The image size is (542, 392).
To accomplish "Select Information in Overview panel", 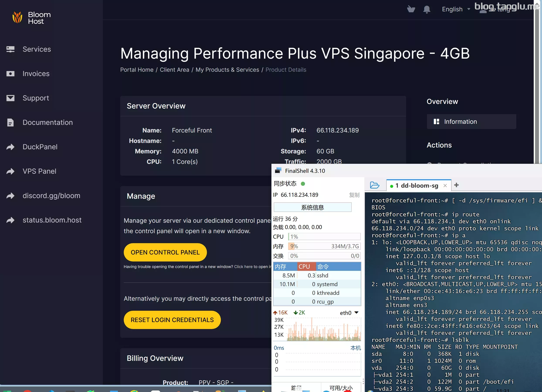I will click(471, 121).
